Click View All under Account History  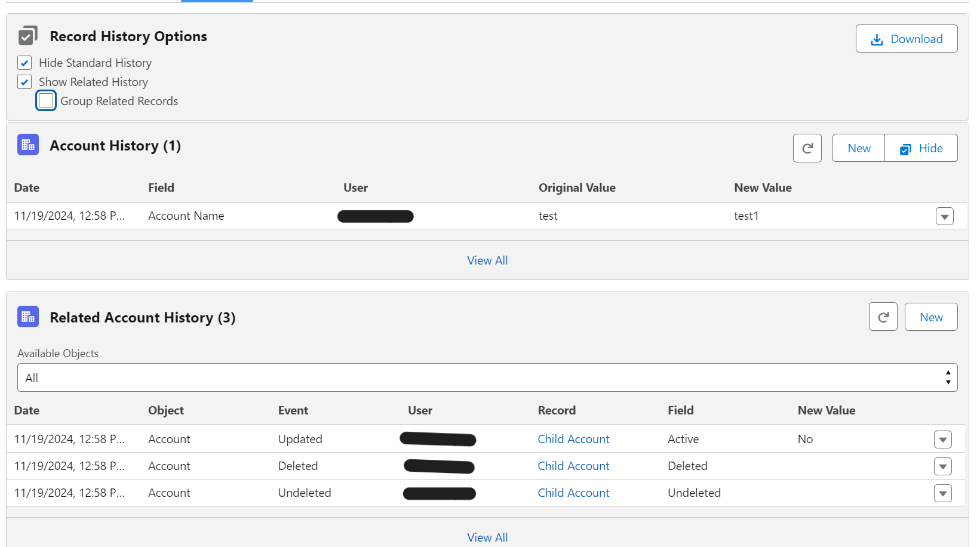(487, 260)
